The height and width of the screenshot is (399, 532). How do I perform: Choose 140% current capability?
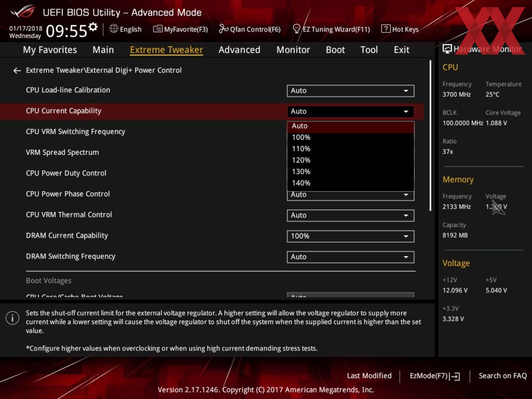click(x=350, y=183)
